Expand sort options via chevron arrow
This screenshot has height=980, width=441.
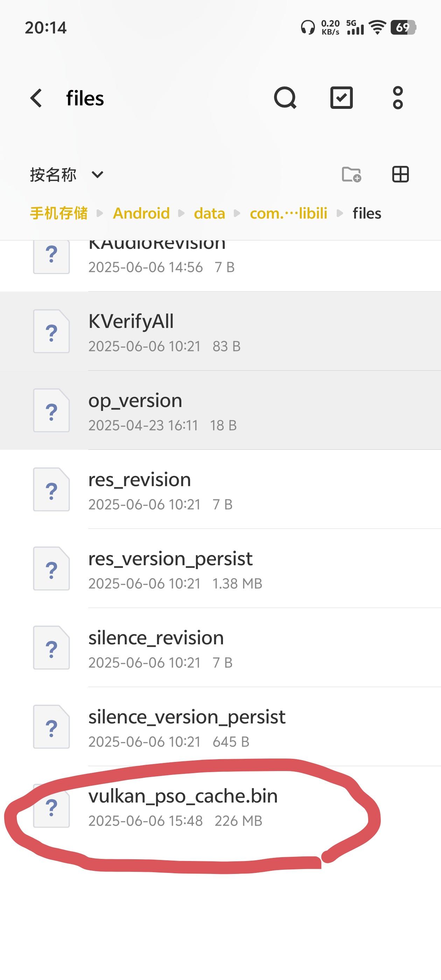tap(97, 175)
